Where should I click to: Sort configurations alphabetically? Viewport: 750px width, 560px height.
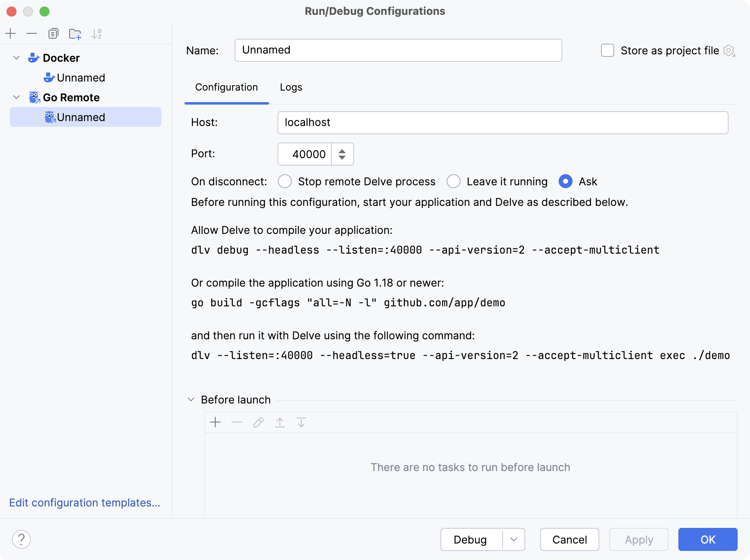point(97,33)
